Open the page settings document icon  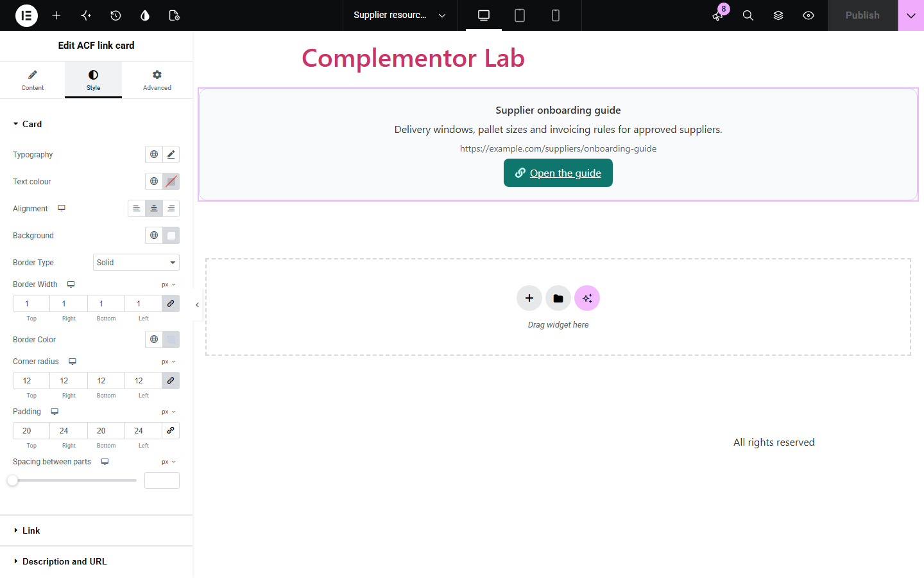pyautogui.click(x=174, y=15)
